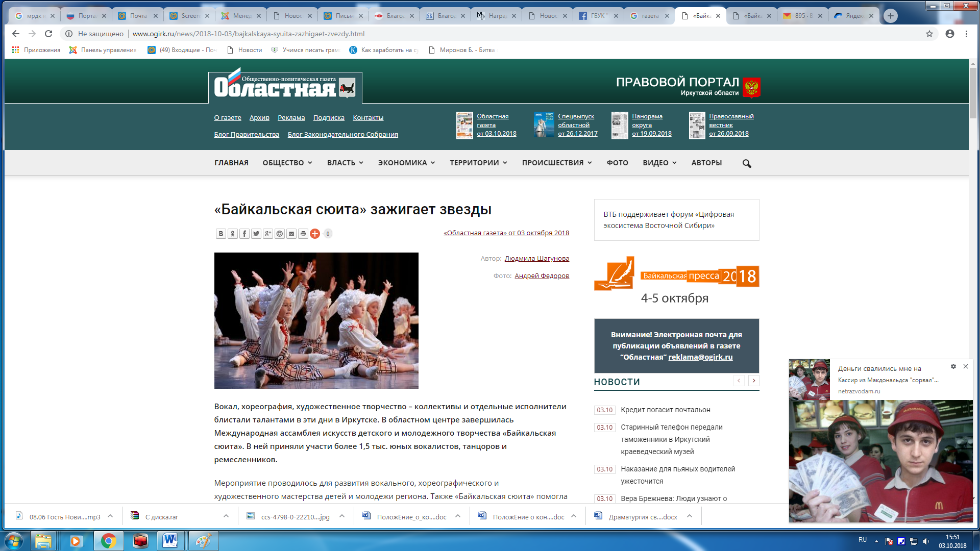The image size is (980, 551).
Task: Click the Facebook share icon
Action: (x=244, y=234)
